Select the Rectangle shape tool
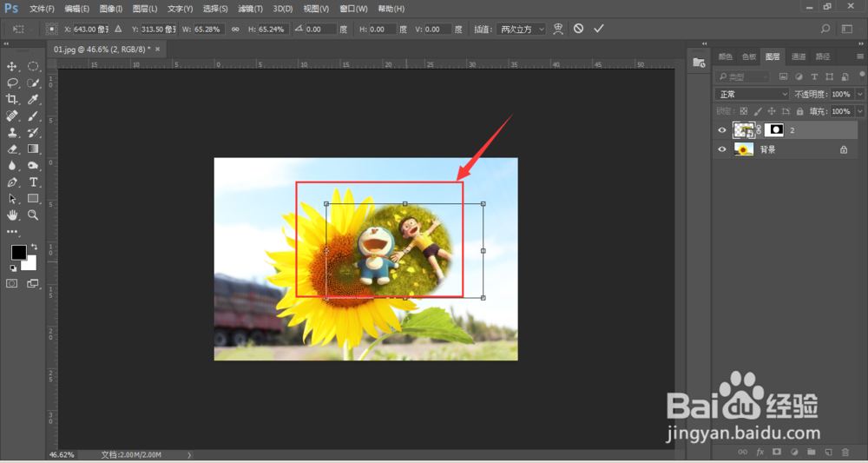Image resolution: width=868 pixels, height=463 pixels. click(x=33, y=198)
